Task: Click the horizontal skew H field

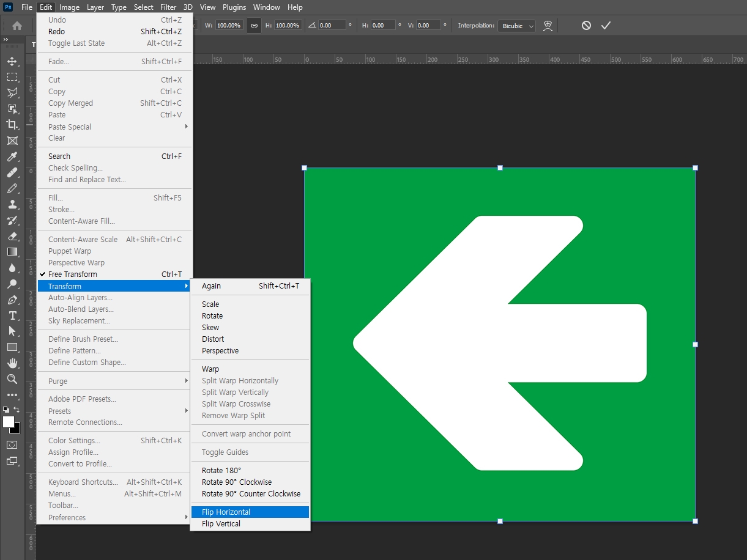Action: [x=383, y=26]
